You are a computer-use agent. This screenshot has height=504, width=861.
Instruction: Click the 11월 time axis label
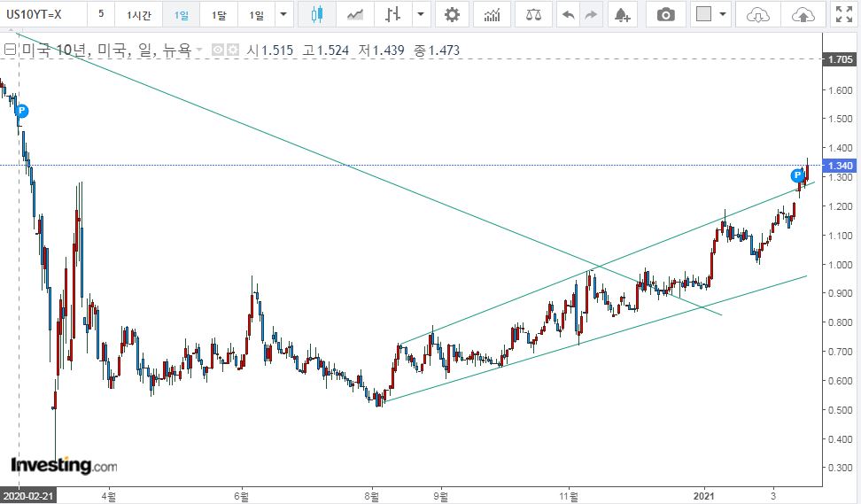[x=569, y=496]
